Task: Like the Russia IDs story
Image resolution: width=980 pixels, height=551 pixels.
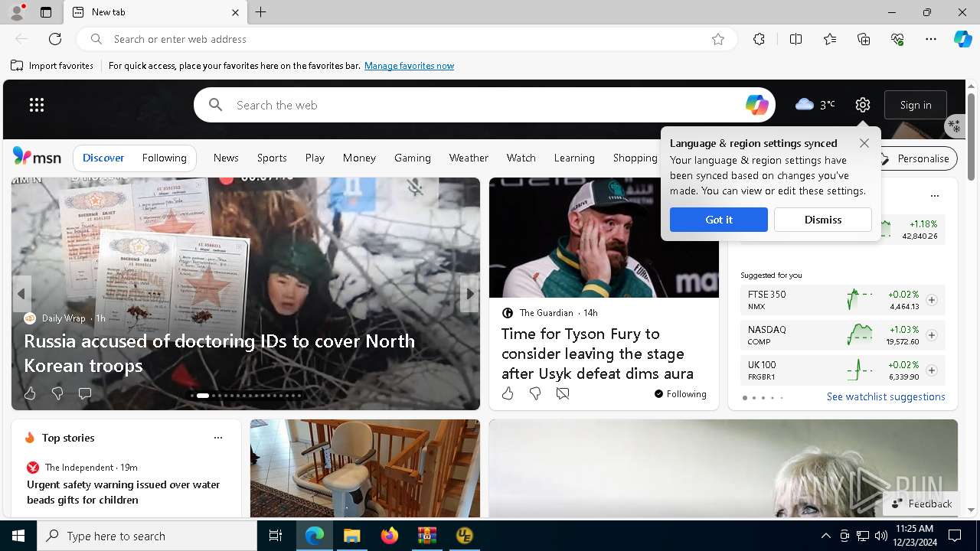Action: click(30, 393)
